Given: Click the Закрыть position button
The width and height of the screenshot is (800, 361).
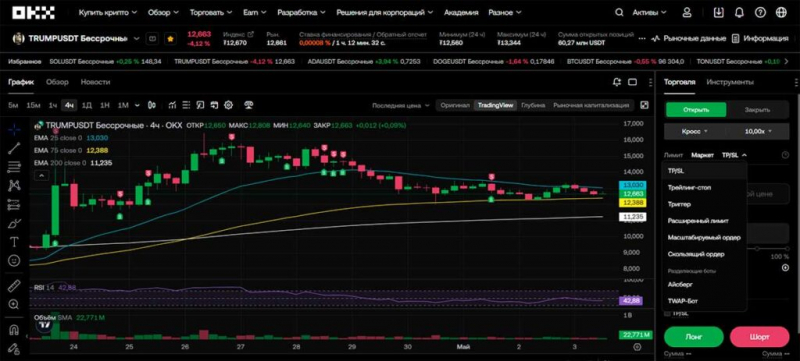Looking at the screenshot, I should (x=758, y=110).
